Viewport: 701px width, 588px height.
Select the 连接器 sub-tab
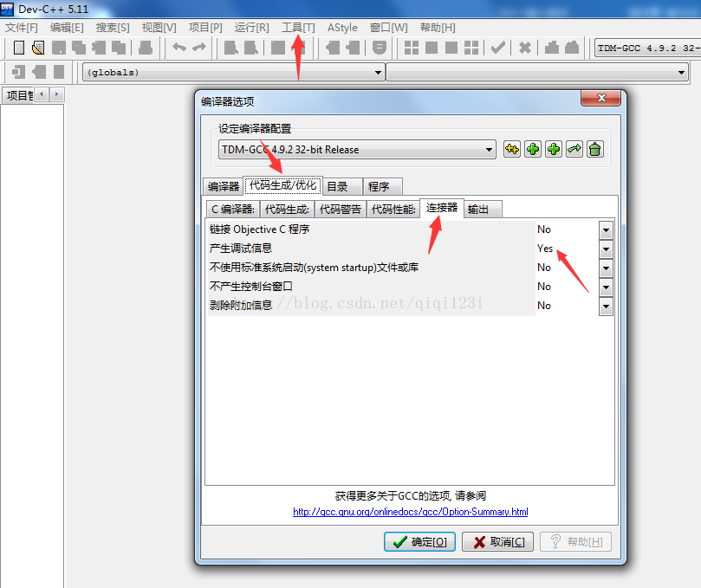coord(442,208)
